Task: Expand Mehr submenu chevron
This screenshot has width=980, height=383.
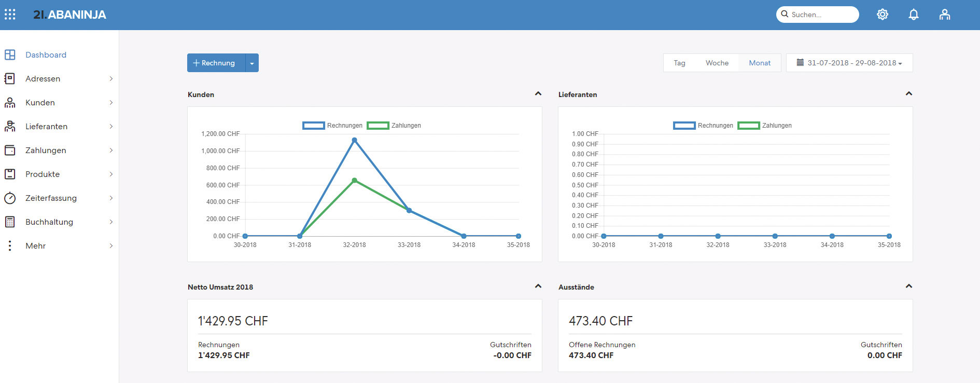Action: point(111,245)
